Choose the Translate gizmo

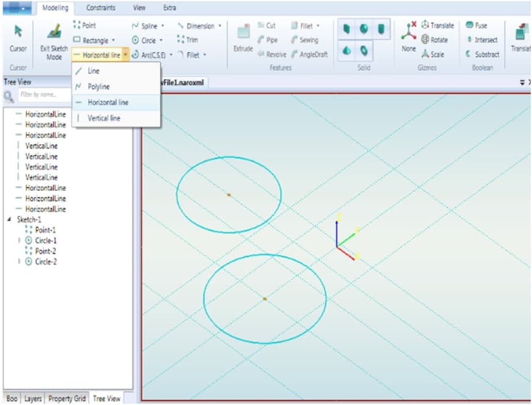(x=437, y=26)
